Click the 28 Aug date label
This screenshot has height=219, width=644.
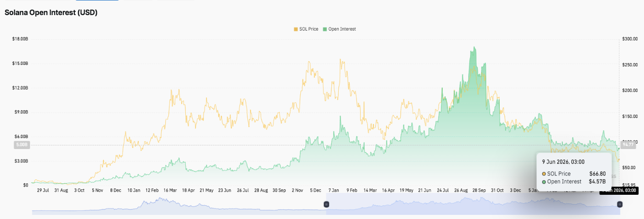[261, 190]
